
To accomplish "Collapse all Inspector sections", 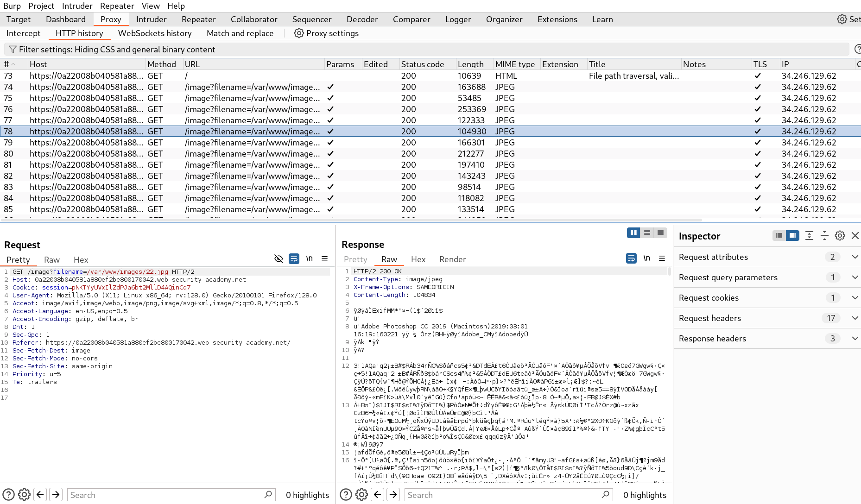I will (x=824, y=236).
